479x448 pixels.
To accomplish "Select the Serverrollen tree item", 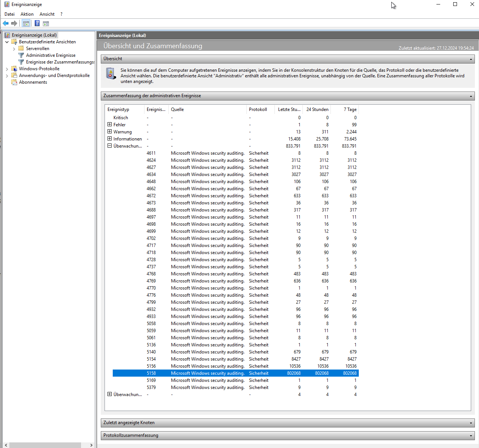I will [37, 49].
